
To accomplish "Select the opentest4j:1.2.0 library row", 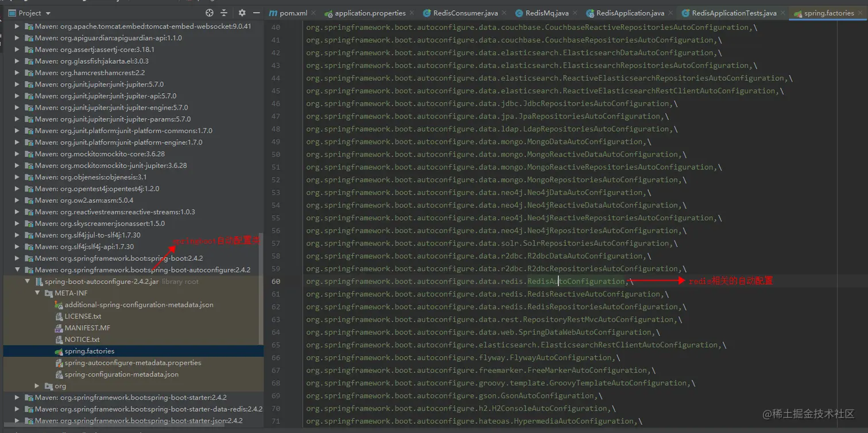I will point(133,189).
